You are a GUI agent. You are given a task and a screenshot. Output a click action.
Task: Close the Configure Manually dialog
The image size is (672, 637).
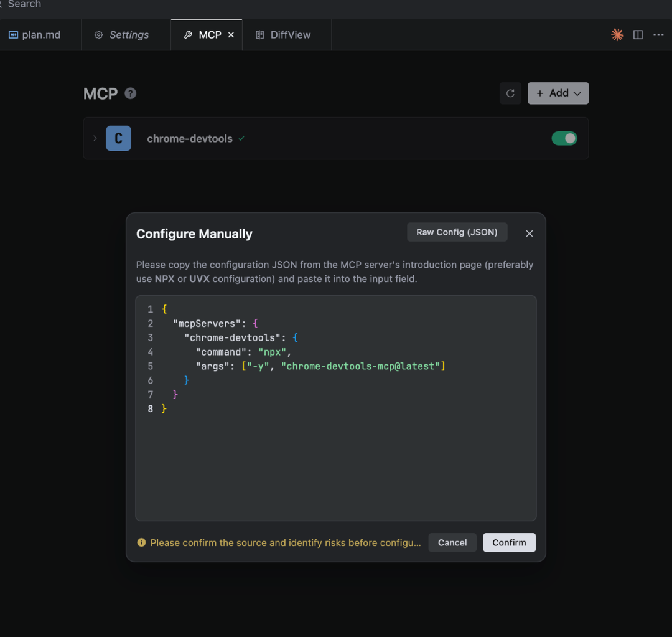[530, 234]
